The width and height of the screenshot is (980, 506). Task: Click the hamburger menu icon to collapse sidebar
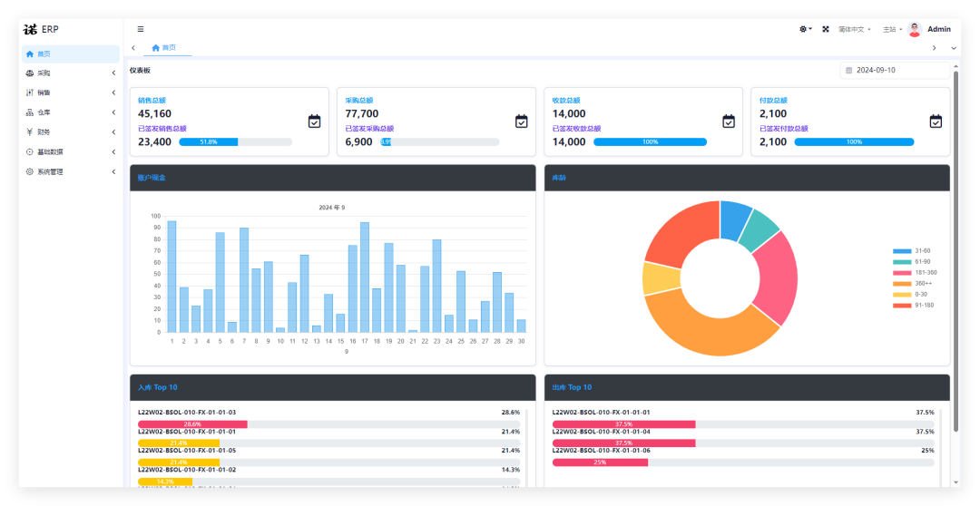[x=141, y=29]
